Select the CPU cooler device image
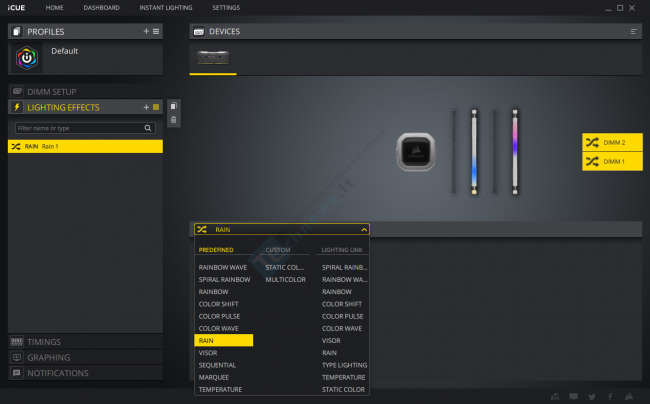 (414, 151)
